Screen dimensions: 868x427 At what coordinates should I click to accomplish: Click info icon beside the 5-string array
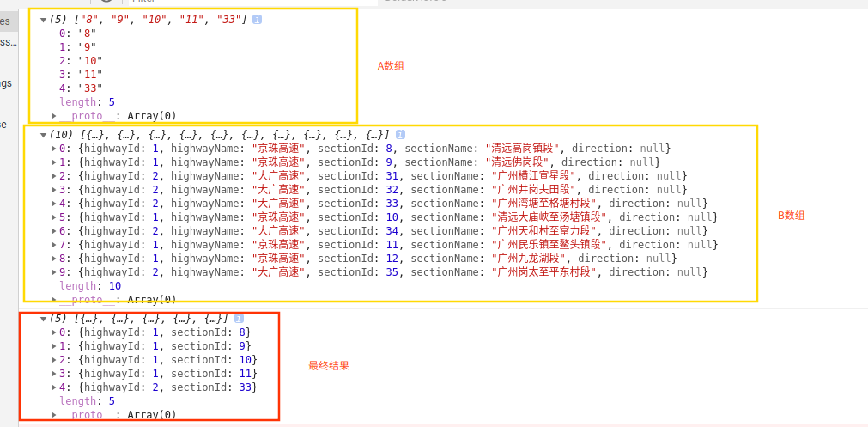coord(258,19)
